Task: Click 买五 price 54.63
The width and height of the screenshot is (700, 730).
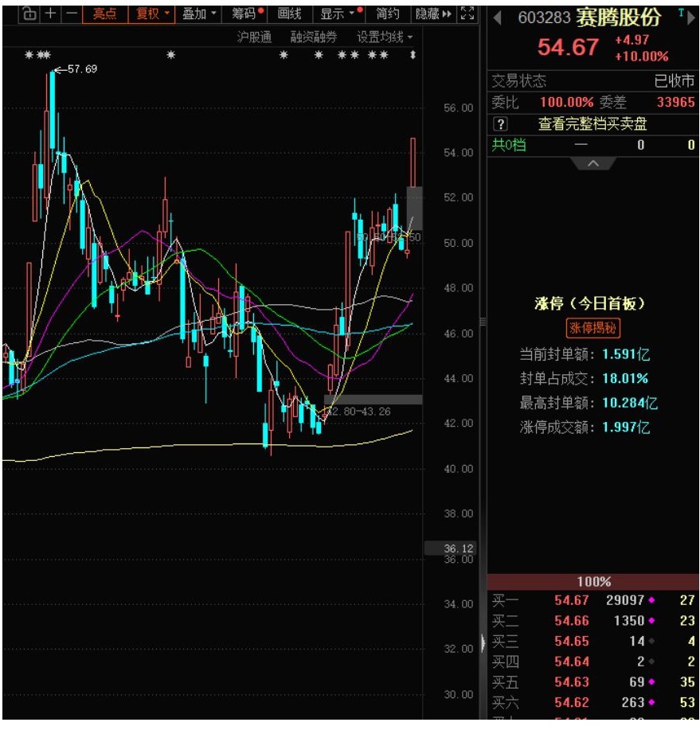Action: tap(572, 682)
